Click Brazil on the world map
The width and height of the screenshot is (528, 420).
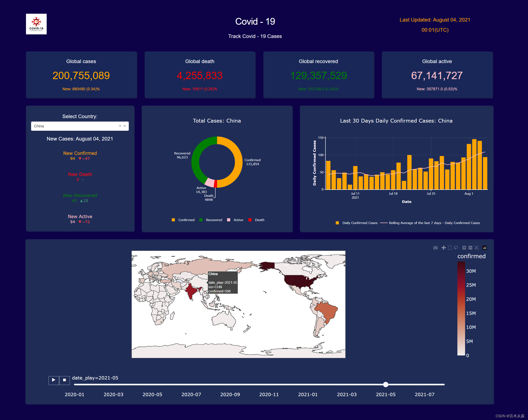[x=327, y=311]
